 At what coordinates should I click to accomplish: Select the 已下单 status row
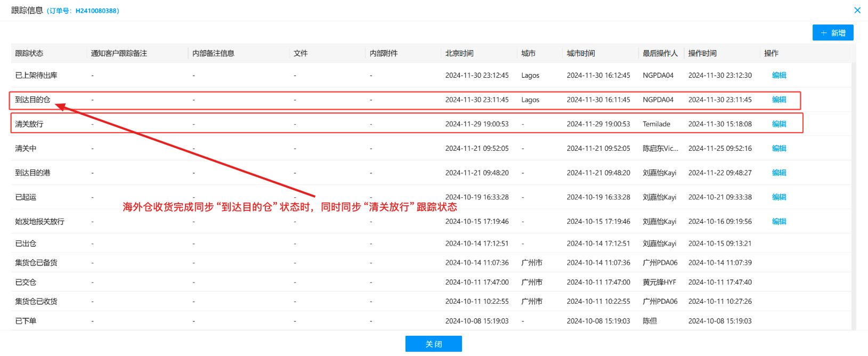[x=26, y=321]
